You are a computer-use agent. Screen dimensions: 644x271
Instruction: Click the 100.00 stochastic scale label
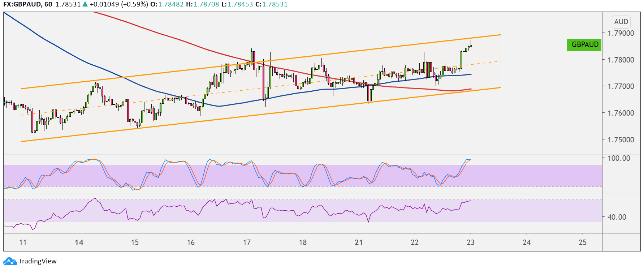[619, 158]
